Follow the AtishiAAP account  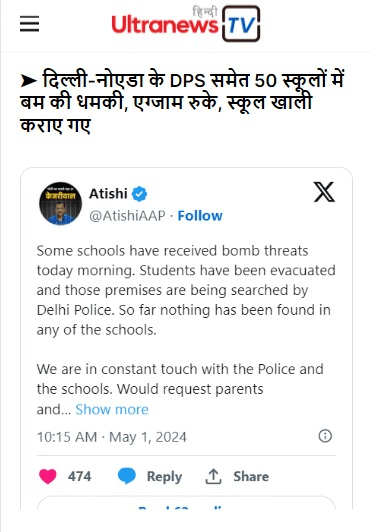(x=200, y=216)
